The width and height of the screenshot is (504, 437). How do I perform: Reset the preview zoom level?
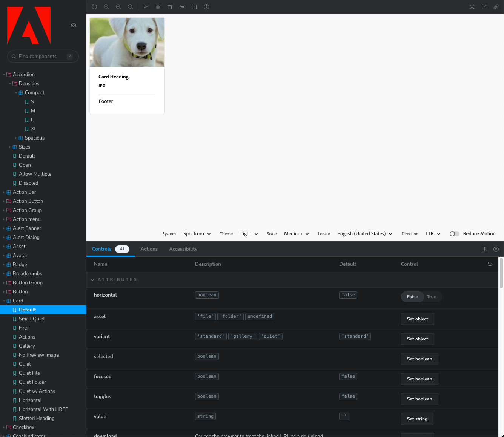(131, 7)
